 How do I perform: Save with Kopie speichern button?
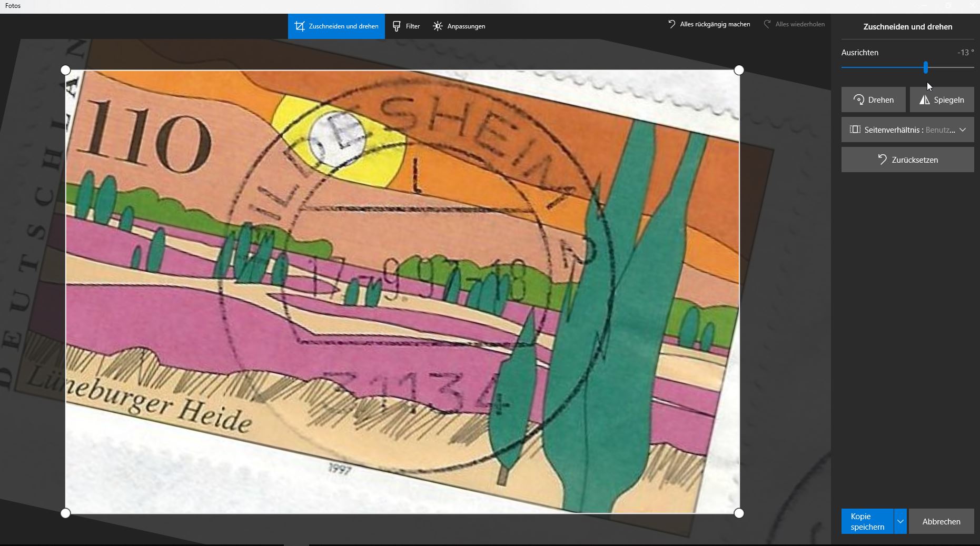(x=867, y=521)
